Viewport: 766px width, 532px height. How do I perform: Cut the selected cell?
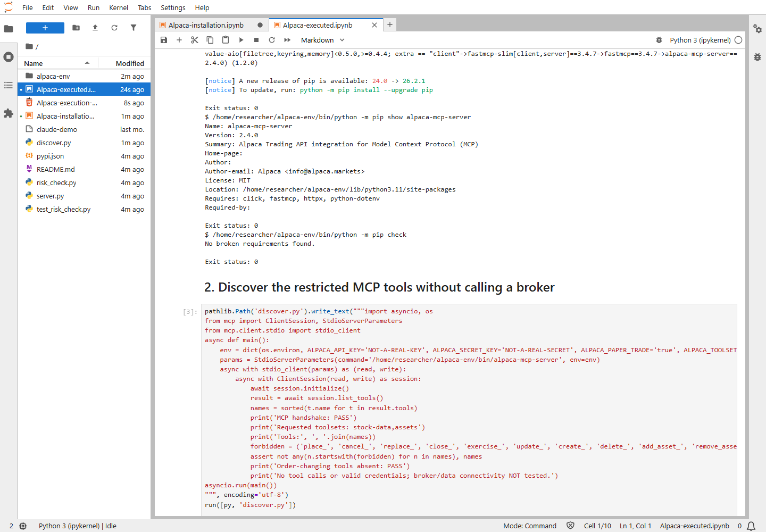[x=195, y=40]
